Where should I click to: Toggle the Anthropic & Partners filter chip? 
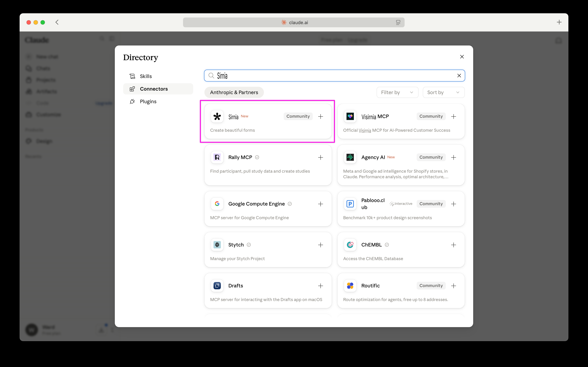(234, 93)
